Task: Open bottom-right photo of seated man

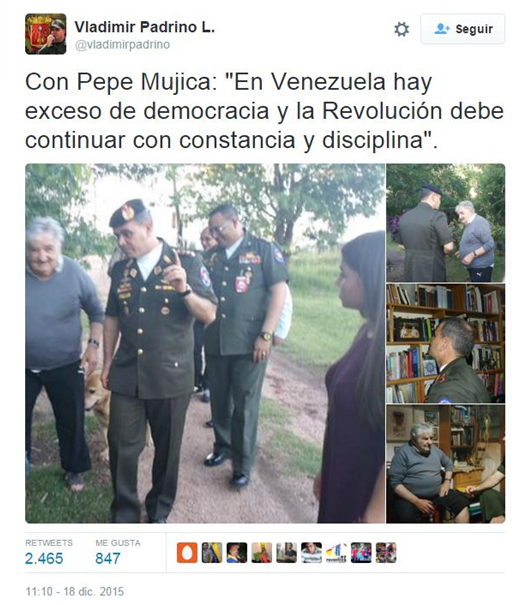Action: click(446, 464)
